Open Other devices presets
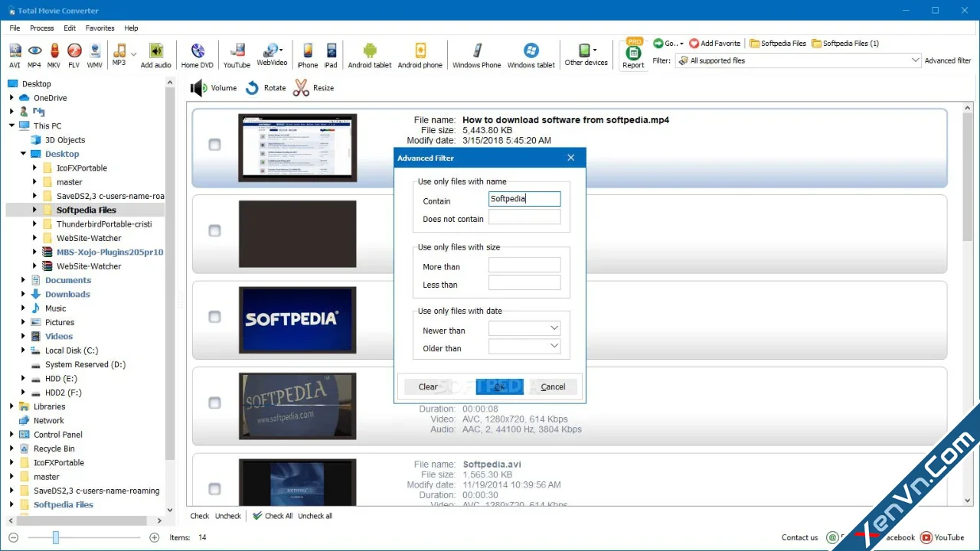This screenshot has height=551, width=980. (x=586, y=55)
